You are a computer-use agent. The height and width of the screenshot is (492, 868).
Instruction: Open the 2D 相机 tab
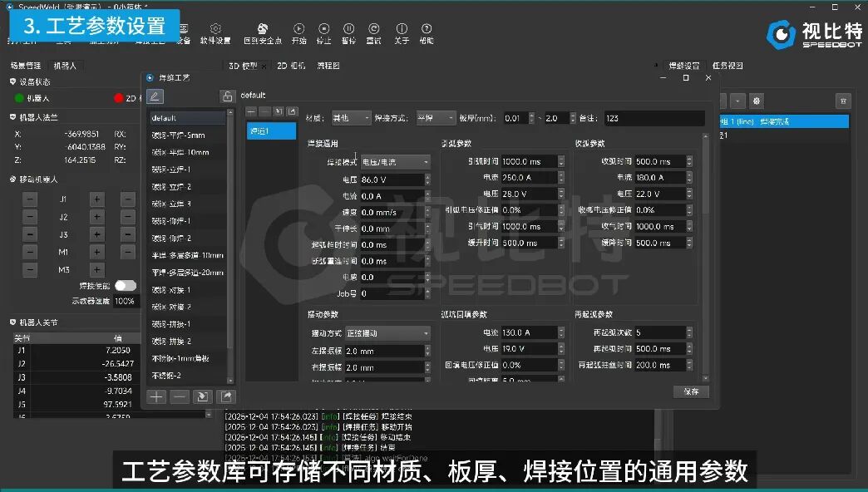point(291,66)
